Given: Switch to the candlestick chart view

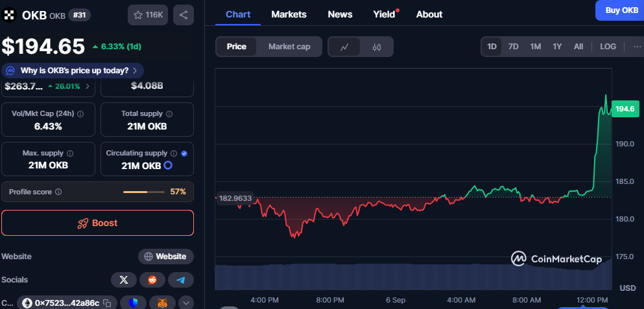Looking at the screenshot, I should point(377,47).
